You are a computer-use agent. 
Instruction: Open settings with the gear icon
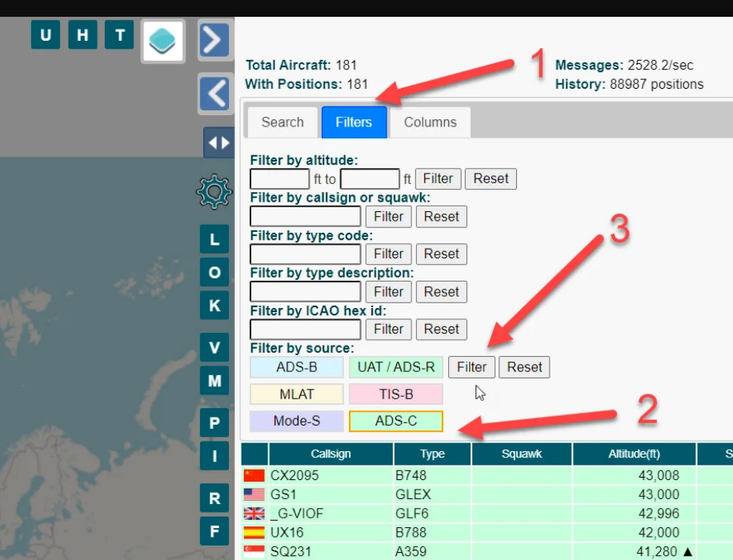[214, 192]
